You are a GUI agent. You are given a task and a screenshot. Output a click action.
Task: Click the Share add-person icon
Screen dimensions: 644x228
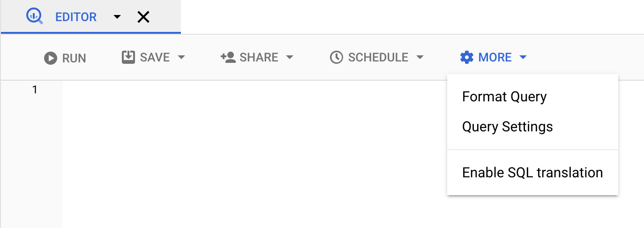click(228, 57)
